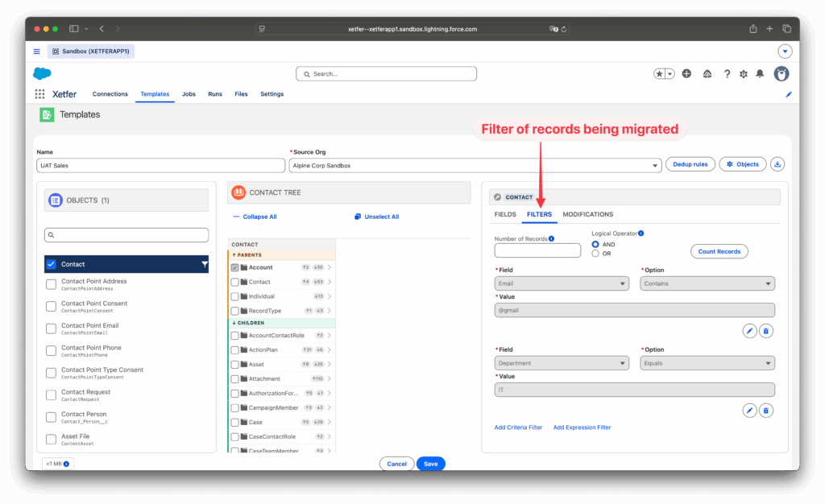Expand the Case row chevron

[330, 423]
